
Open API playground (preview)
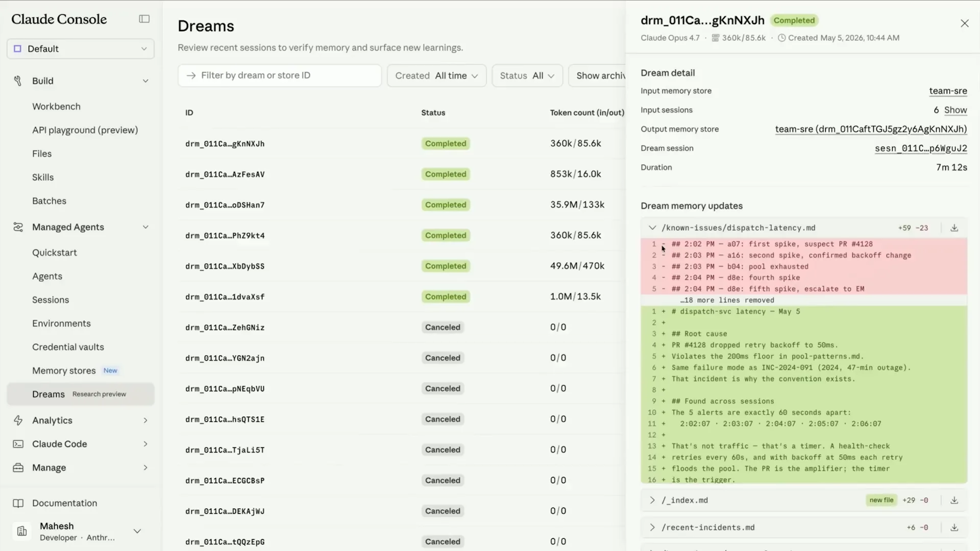pos(85,130)
